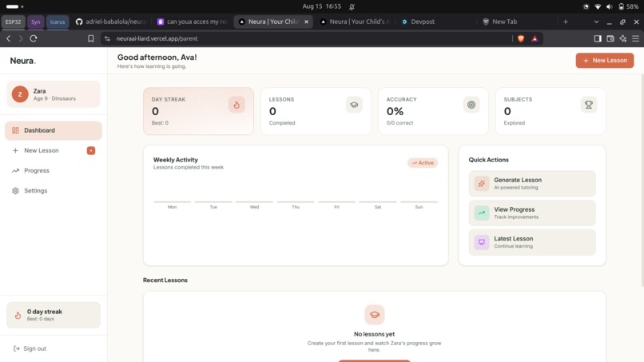Click the Activities pill at top left
644x362 pixels.
pyautogui.click(x=15, y=6)
